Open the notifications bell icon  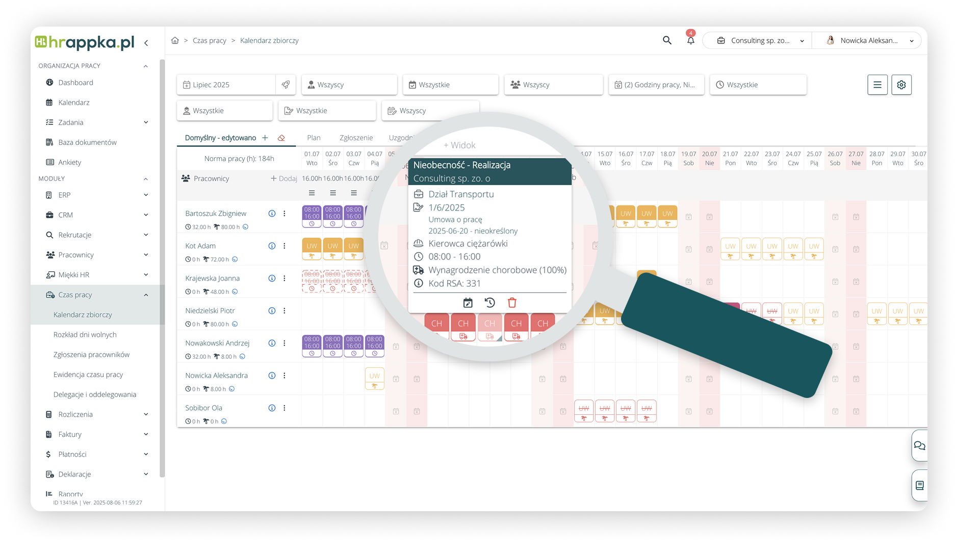(x=690, y=40)
